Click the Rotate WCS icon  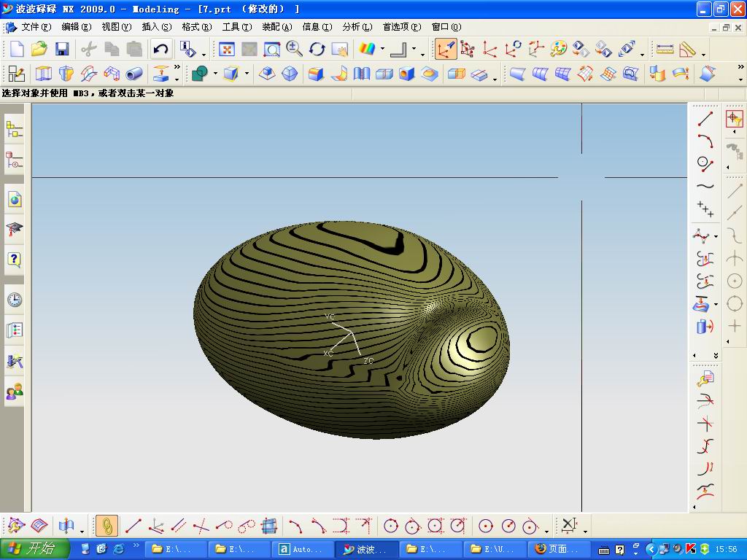(x=513, y=49)
